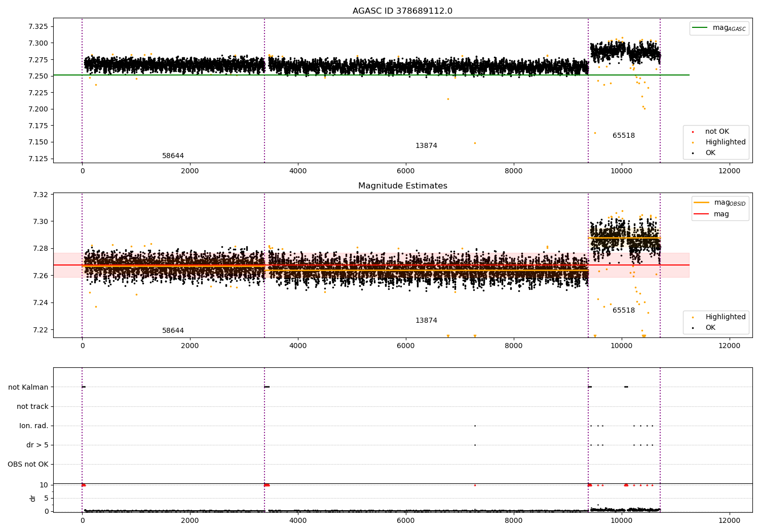
Task: Click the 7.22 y-axis tick label
Action: (40, 330)
